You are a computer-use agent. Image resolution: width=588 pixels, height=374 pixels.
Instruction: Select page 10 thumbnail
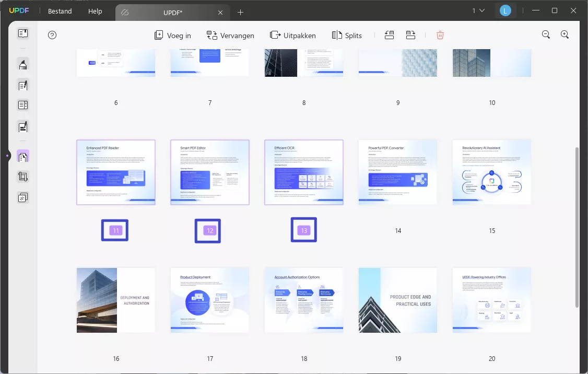492,63
